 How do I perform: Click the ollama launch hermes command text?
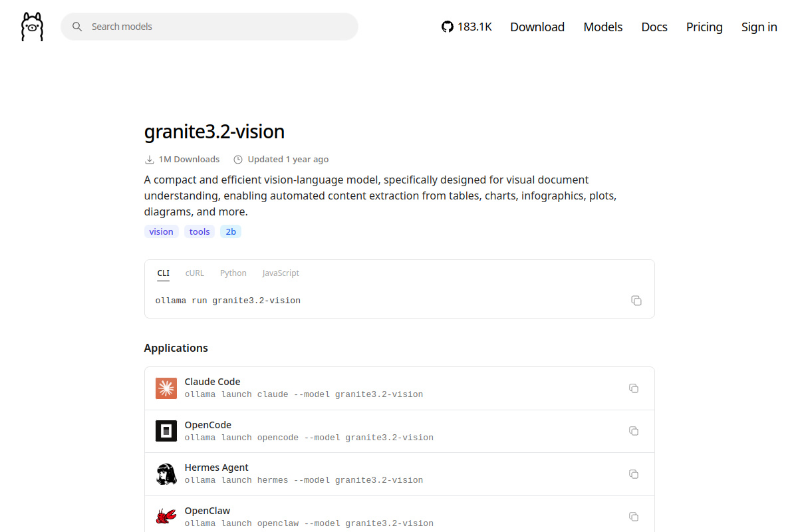[304, 480]
